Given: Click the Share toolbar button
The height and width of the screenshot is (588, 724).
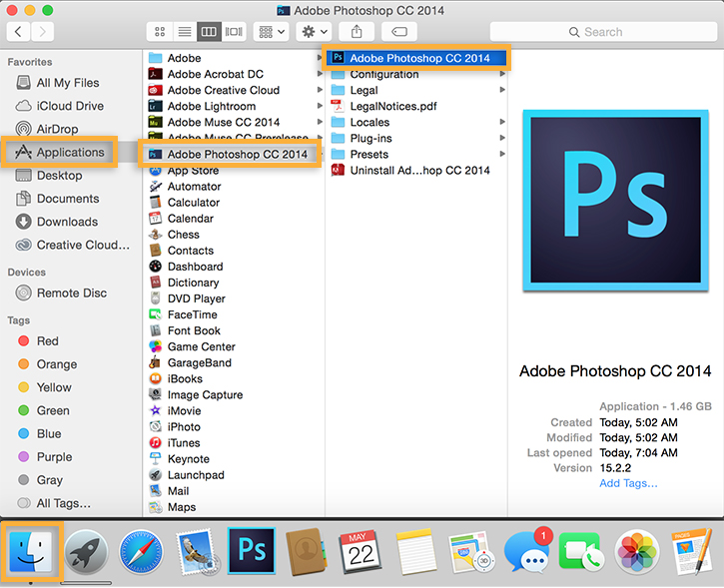Looking at the screenshot, I should pyautogui.click(x=356, y=32).
